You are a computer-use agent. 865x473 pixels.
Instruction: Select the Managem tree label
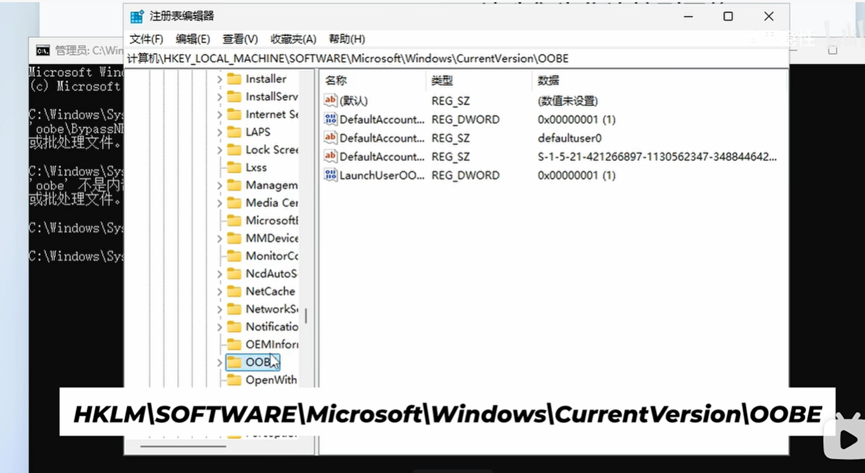(271, 185)
